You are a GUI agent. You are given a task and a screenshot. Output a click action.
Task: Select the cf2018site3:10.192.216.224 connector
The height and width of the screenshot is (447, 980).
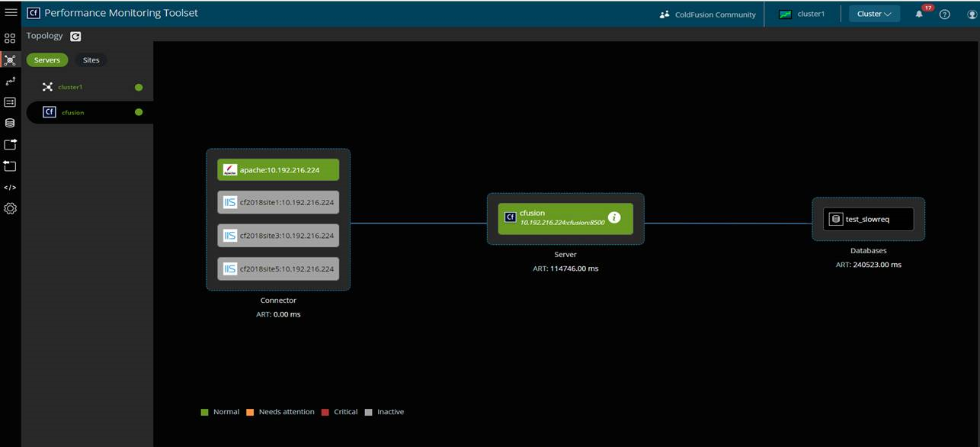tap(278, 235)
